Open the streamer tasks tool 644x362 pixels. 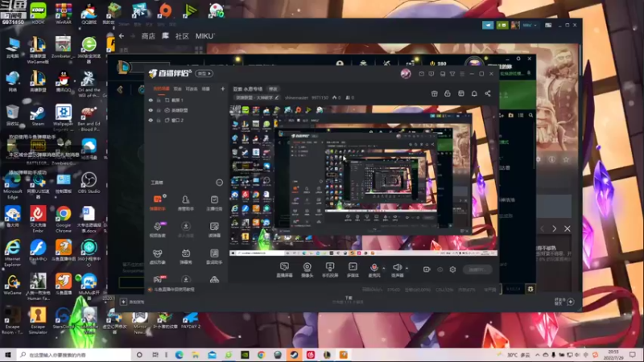click(x=214, y=203)
